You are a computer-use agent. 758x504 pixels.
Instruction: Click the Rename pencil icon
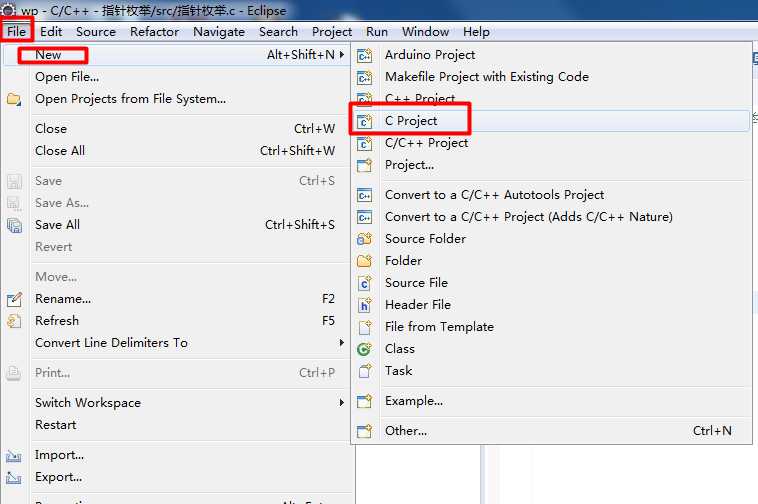[14, 300]
